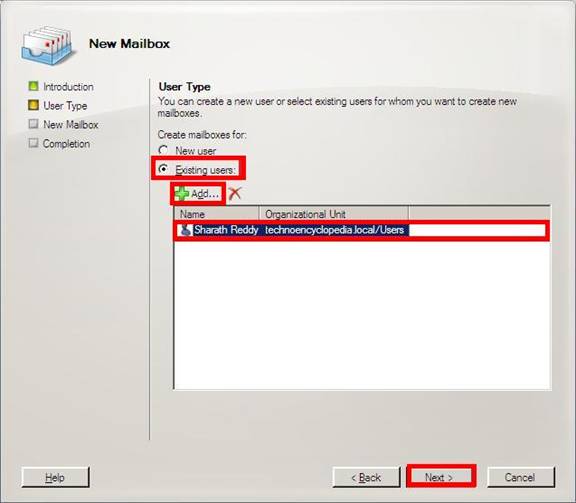Click the New Mailbox wizard icon
The image size is (576, 503).
[x=47, y=44]
